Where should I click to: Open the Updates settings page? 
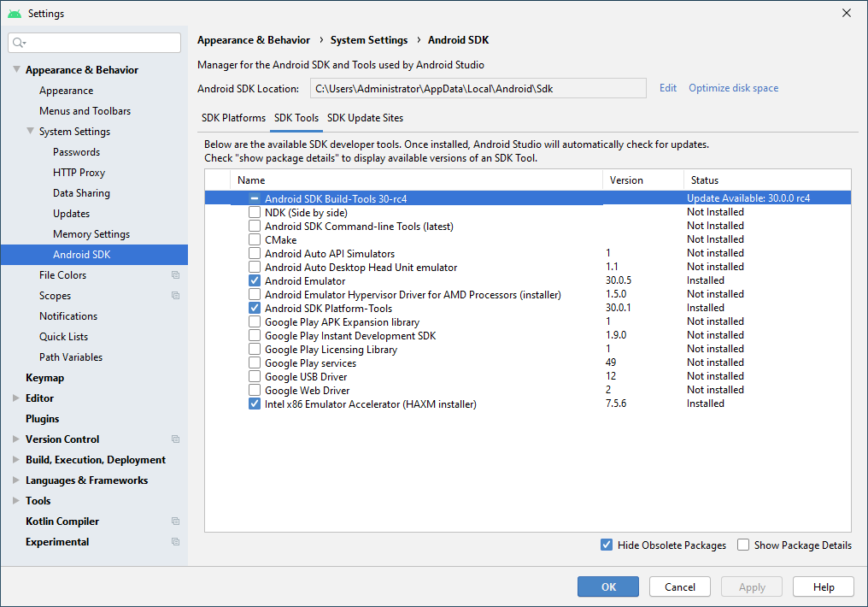pos(71,213)
